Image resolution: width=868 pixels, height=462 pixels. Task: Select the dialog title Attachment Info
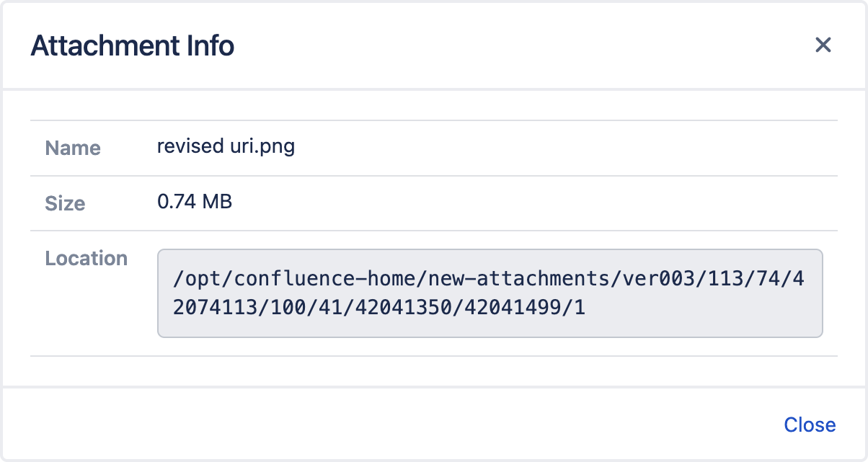[132, 45]
